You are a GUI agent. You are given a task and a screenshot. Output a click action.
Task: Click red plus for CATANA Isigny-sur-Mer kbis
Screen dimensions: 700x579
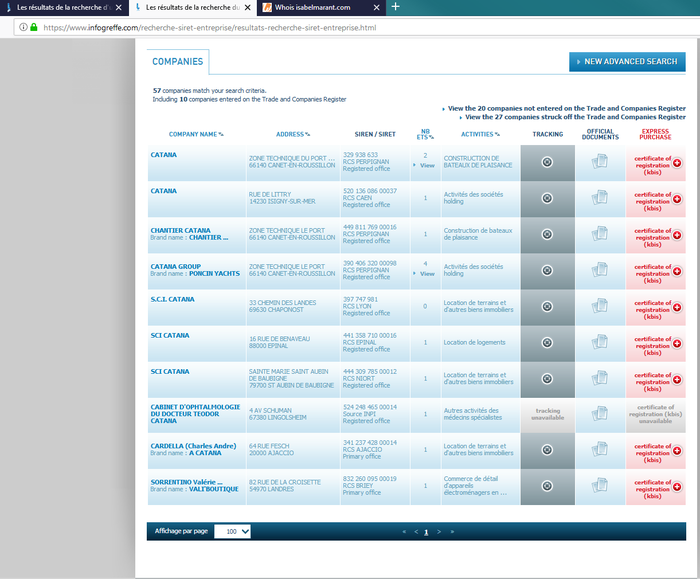tap(677, 198)
